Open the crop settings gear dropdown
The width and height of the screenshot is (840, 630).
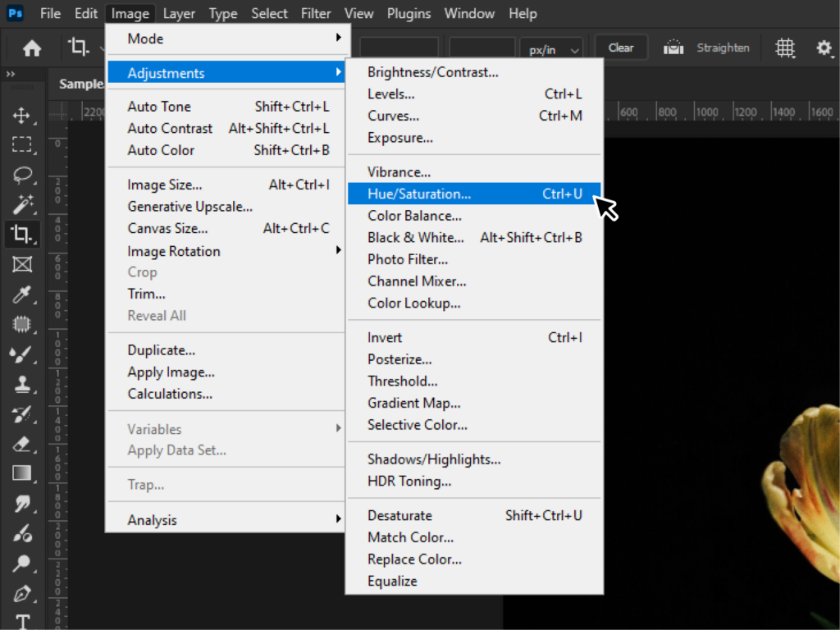pos(824,48)
